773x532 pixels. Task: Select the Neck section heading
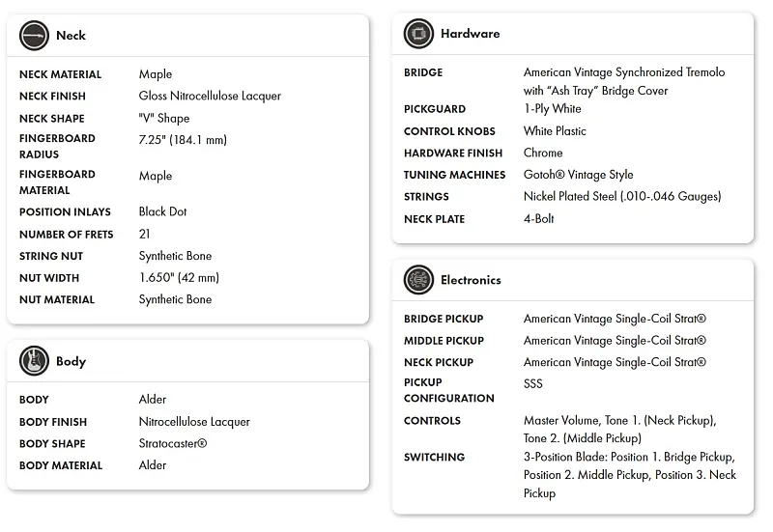(71, 36)
